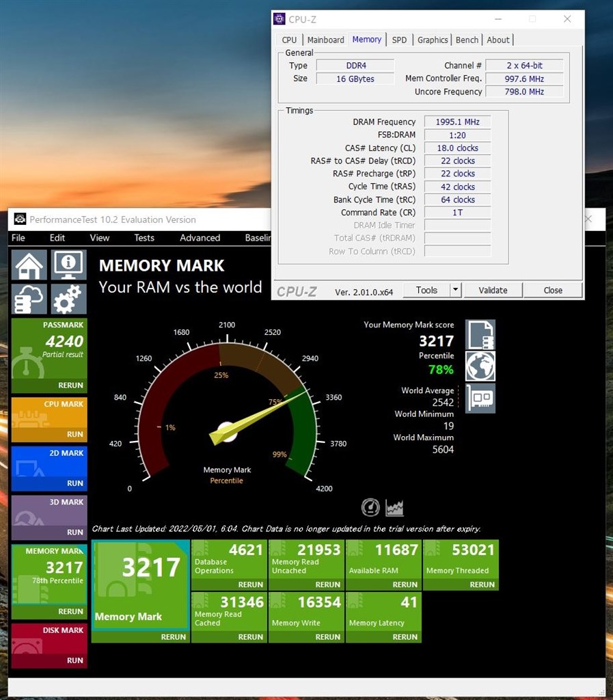Open the cloud baseline management icon
Viewport: 613px width, 700px height.
[x=29, y=299]
